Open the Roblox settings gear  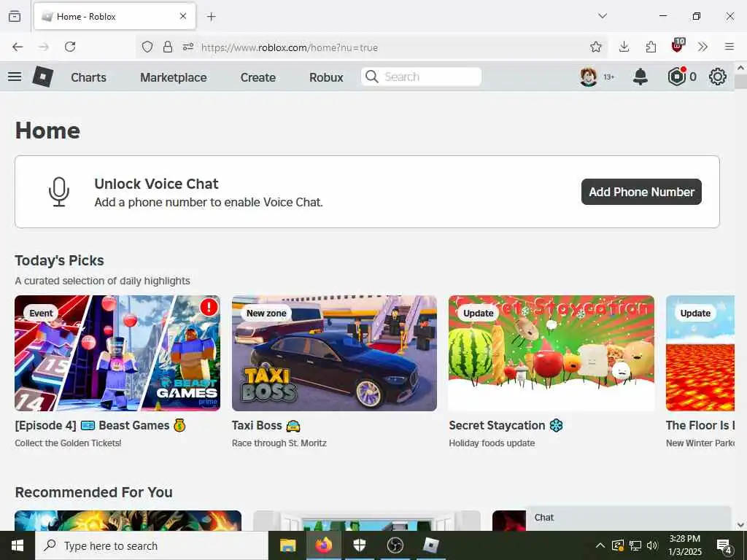click(x=718, y=77)
